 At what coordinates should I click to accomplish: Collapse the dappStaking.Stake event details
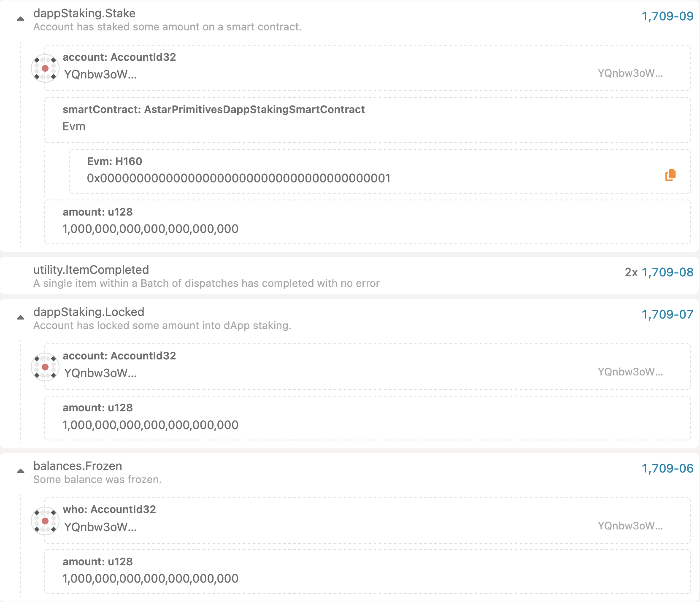pos(20,19)
